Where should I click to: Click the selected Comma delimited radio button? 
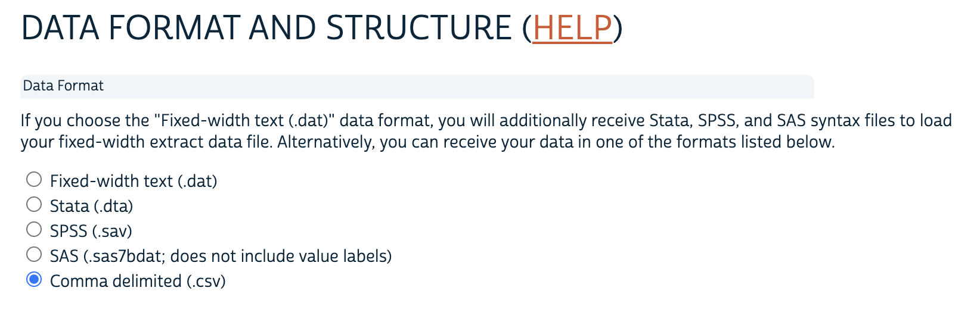click(x=34, y=279)
